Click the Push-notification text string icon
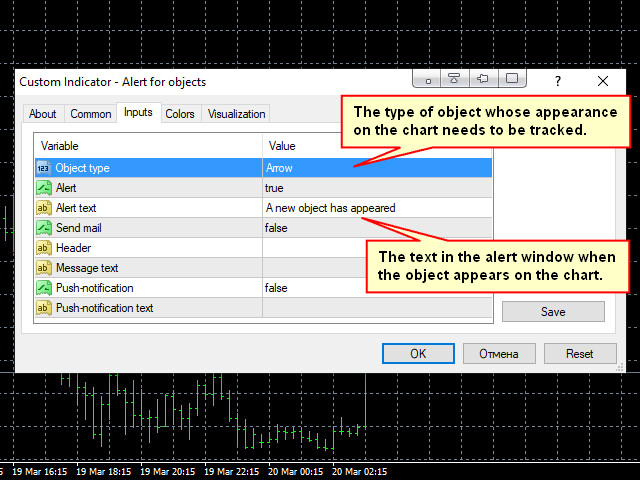 (x=44, y=308)
